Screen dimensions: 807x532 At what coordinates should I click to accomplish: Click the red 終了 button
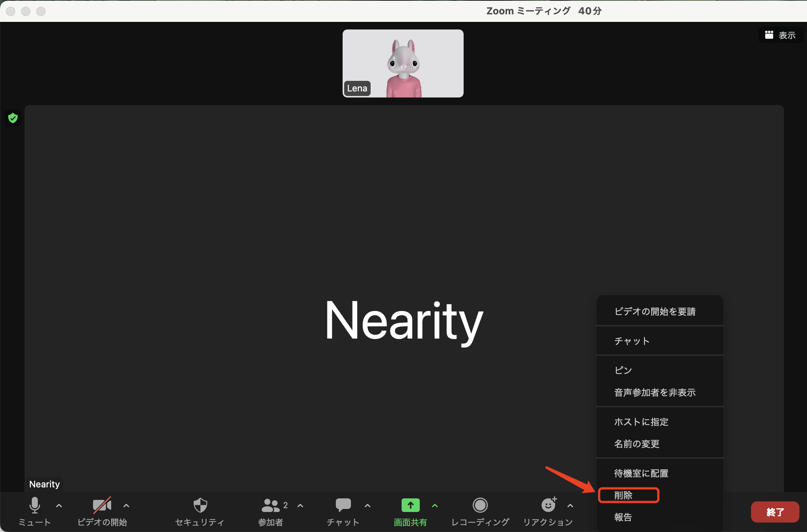[775, 512]
